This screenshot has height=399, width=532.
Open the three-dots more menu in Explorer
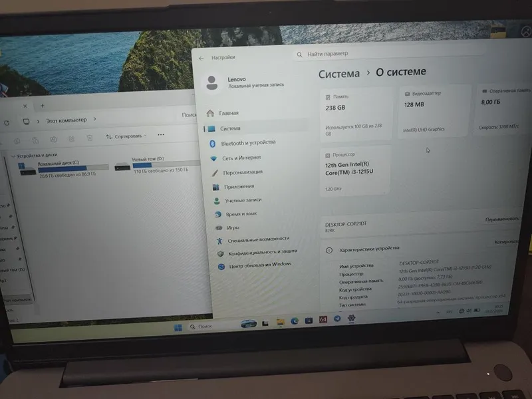click(161, 135)
